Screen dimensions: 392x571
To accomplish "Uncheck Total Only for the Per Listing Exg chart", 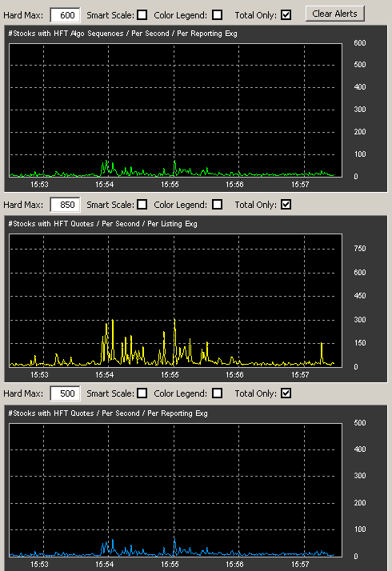I will click(x=286, y=204).
